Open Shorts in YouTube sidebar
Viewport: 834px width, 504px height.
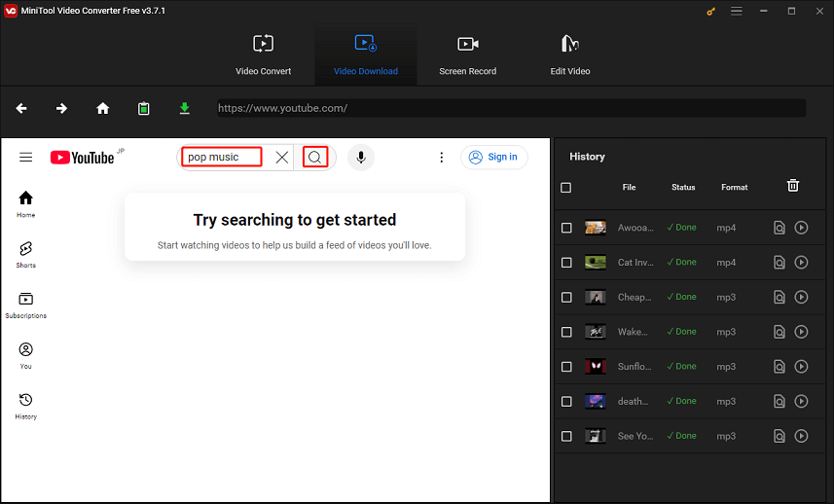coord(26,255)
